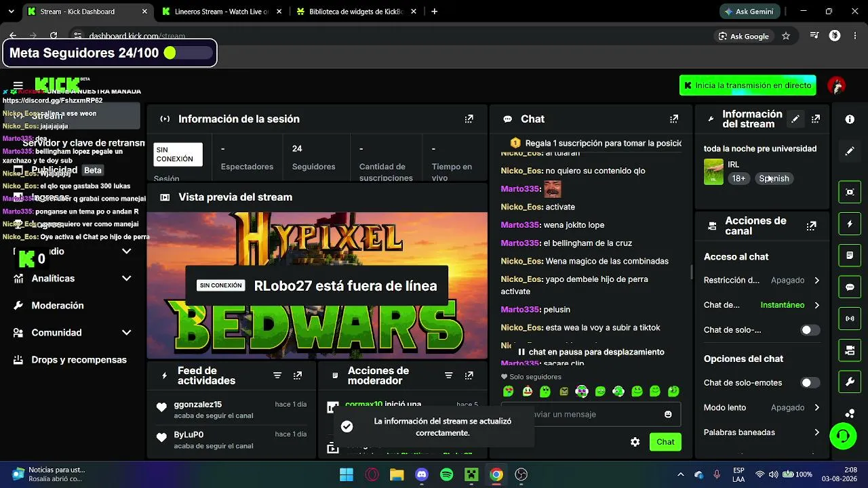Open Moderación in the sidebar
Image resolution: width=868 pixels, height=488 pixels.
[x=58, y=306]
